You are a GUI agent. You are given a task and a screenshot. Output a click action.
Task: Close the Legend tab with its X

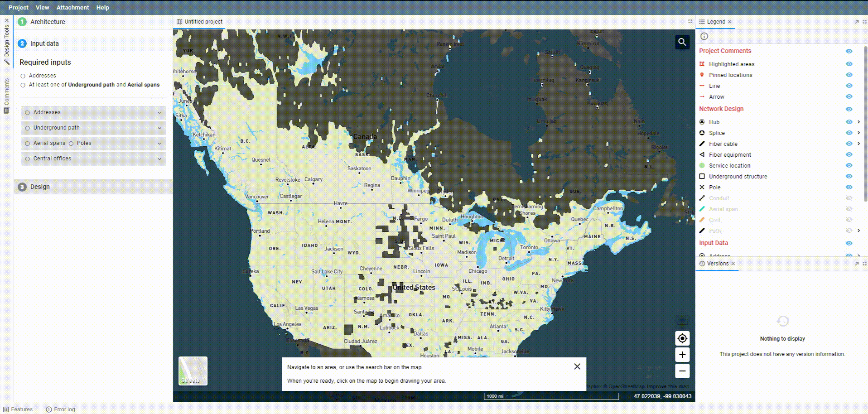pyautogui.click(x=729, y=22)
